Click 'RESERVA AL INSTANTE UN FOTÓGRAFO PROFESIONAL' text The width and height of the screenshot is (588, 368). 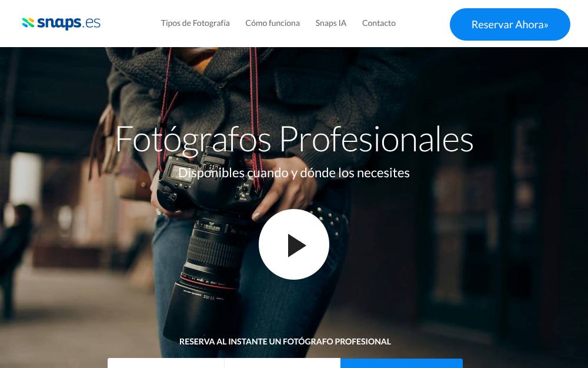coord(285,342)
